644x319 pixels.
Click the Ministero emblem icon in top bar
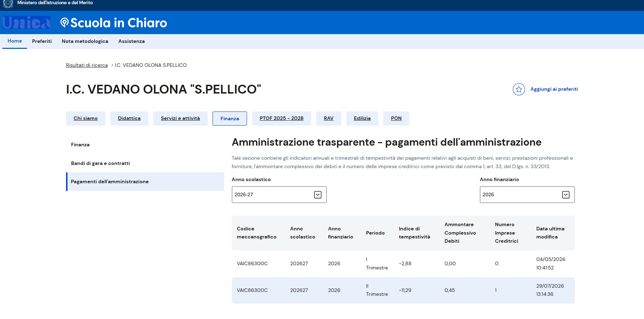(x=8, y=4)
